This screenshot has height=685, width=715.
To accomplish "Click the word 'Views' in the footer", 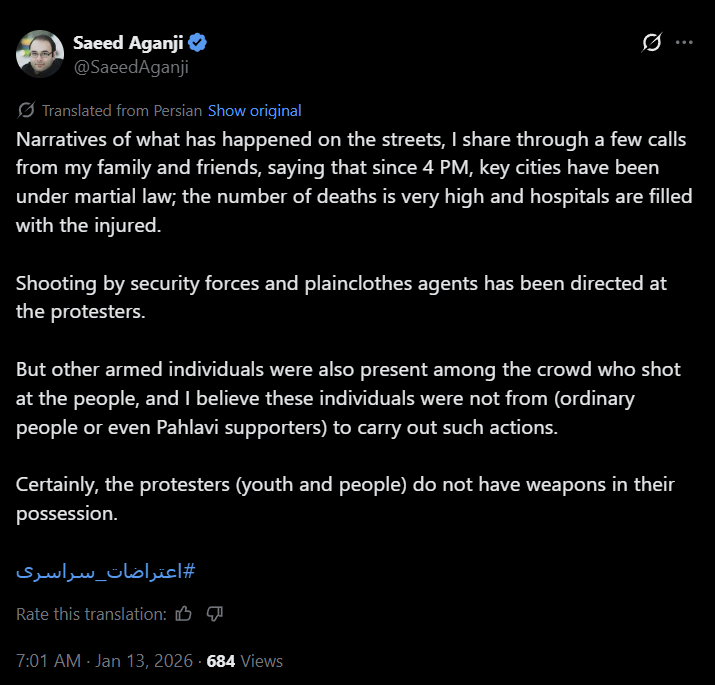I will tap(261, 661).
